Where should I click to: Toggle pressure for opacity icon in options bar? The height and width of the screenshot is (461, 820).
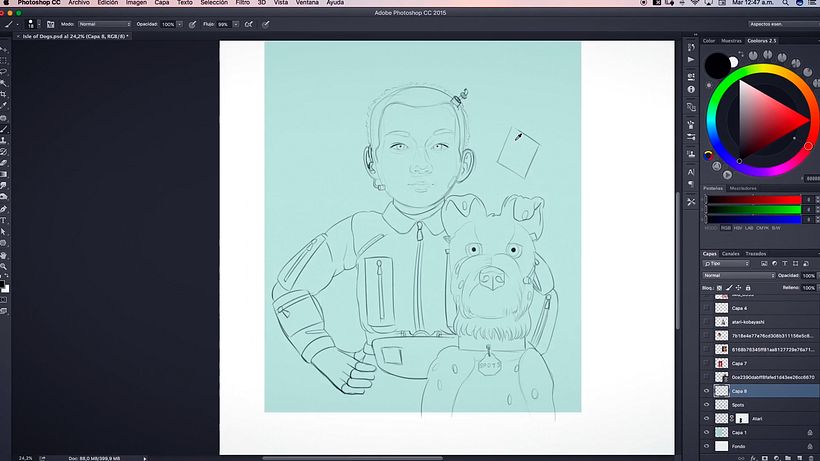192,24
